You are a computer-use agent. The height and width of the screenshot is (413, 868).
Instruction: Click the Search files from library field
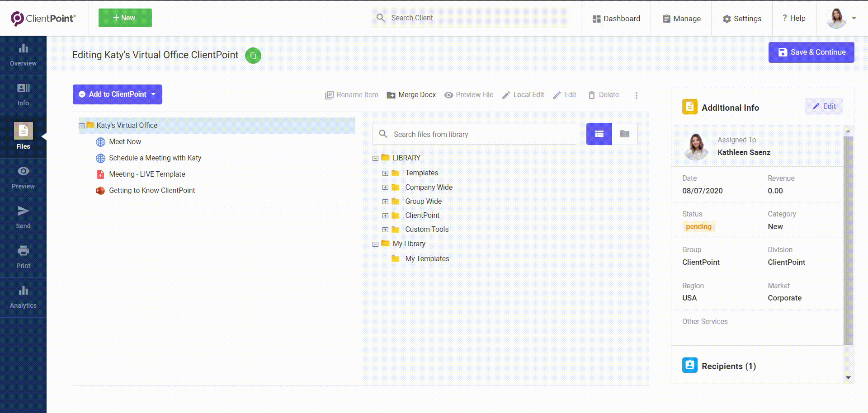476,134
